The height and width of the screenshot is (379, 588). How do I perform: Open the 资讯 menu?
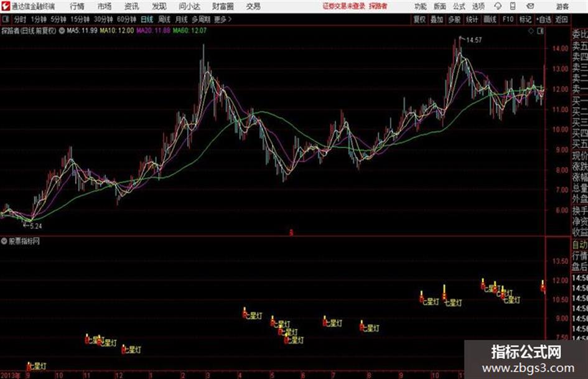(132, 6)
